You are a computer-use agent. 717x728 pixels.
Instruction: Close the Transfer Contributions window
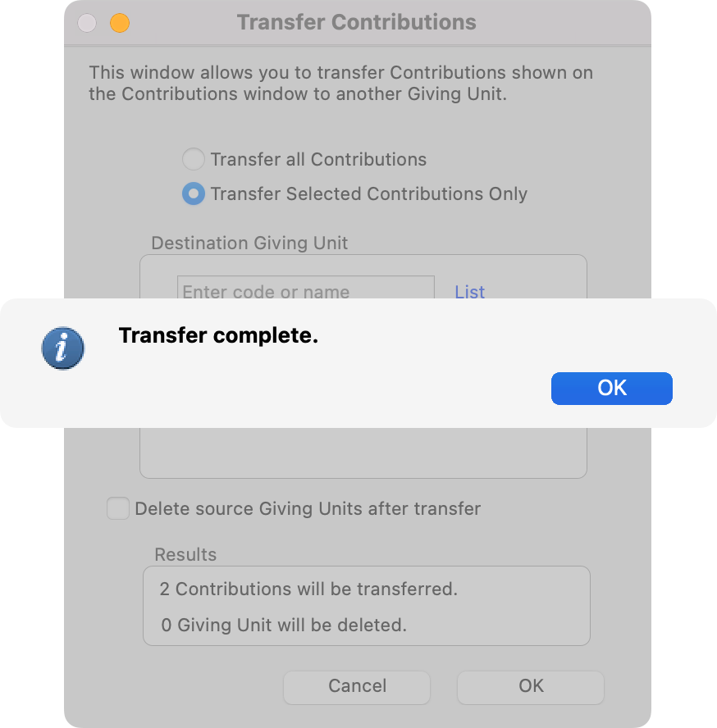[87, 23]
